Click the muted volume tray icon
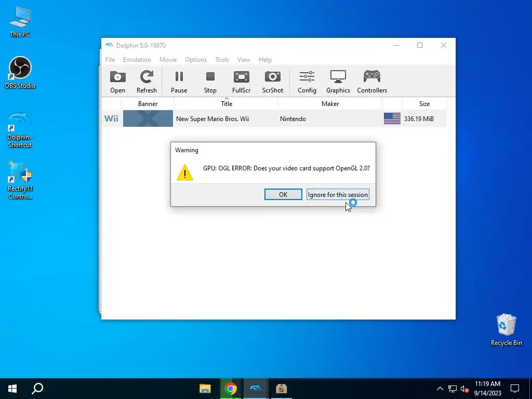Image resolution: width=532 pixels, height=399 pixels. 464,389
